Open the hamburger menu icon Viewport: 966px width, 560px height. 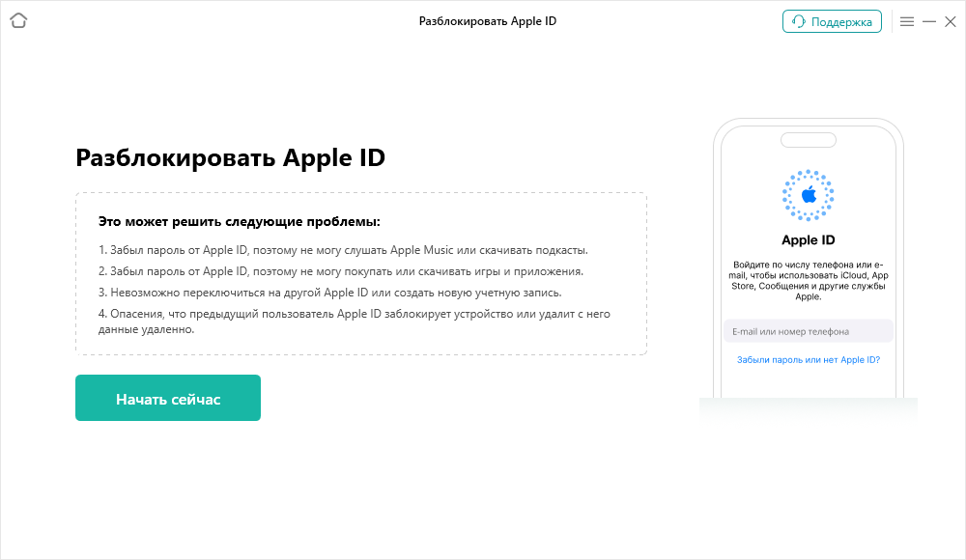coord(907,21)
